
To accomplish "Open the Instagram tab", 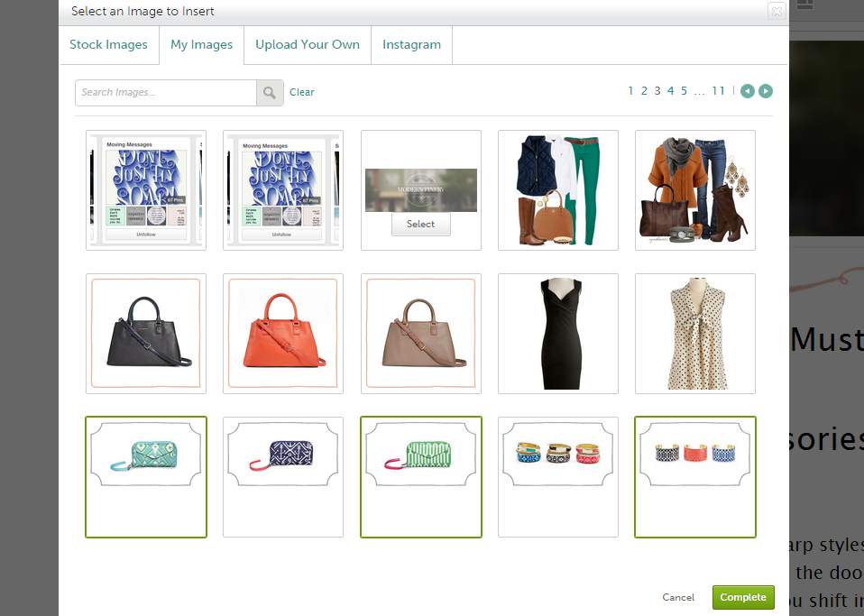I will click(411, 45).
